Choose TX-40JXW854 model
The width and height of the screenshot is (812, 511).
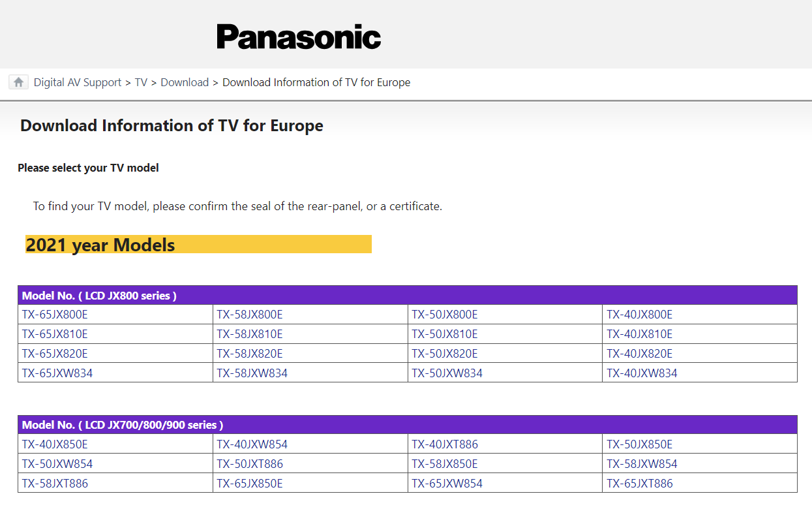[252, 444]
